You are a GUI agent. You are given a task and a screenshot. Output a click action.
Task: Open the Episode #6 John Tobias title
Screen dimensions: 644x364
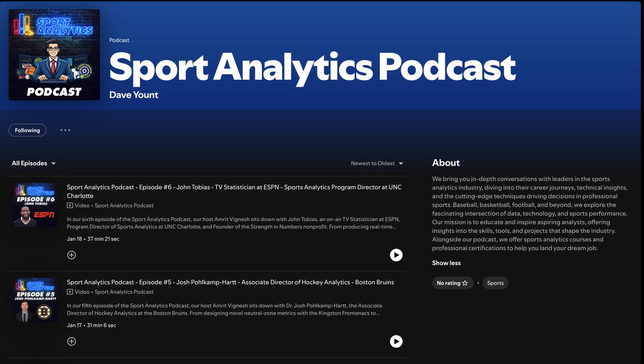pyautogui.click(x=234, y=191)
